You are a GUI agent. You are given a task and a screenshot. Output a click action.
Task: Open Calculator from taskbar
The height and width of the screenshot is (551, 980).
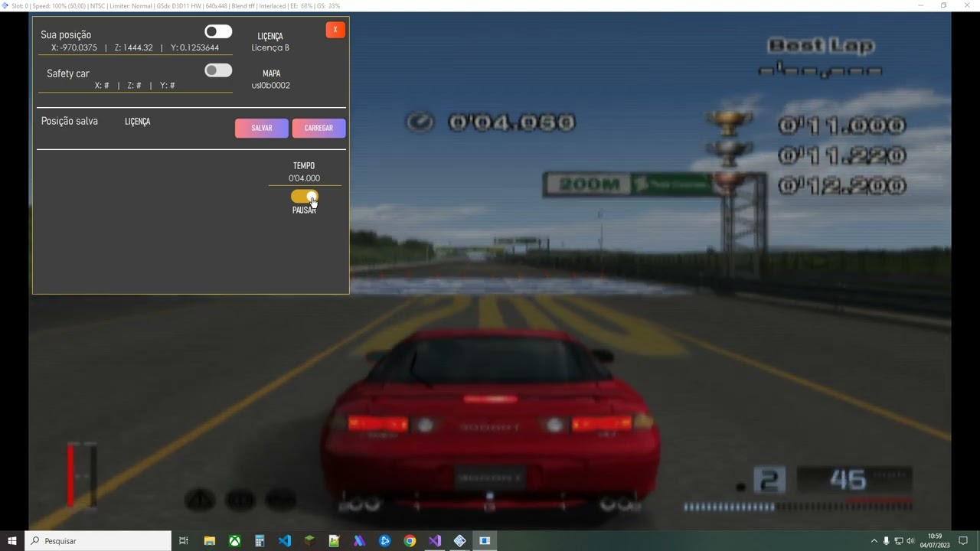coord(260,541)
